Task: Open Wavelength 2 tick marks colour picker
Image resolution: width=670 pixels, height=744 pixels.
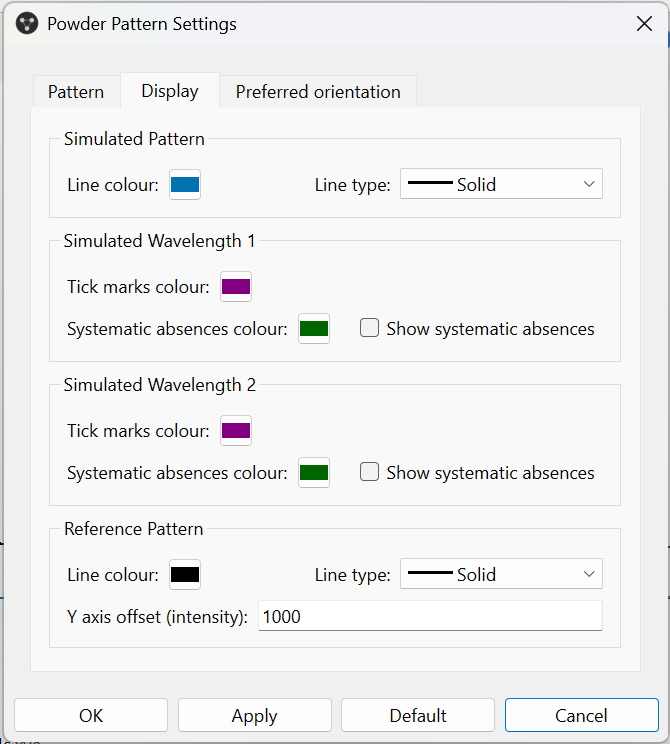Action: coord(236,431)
